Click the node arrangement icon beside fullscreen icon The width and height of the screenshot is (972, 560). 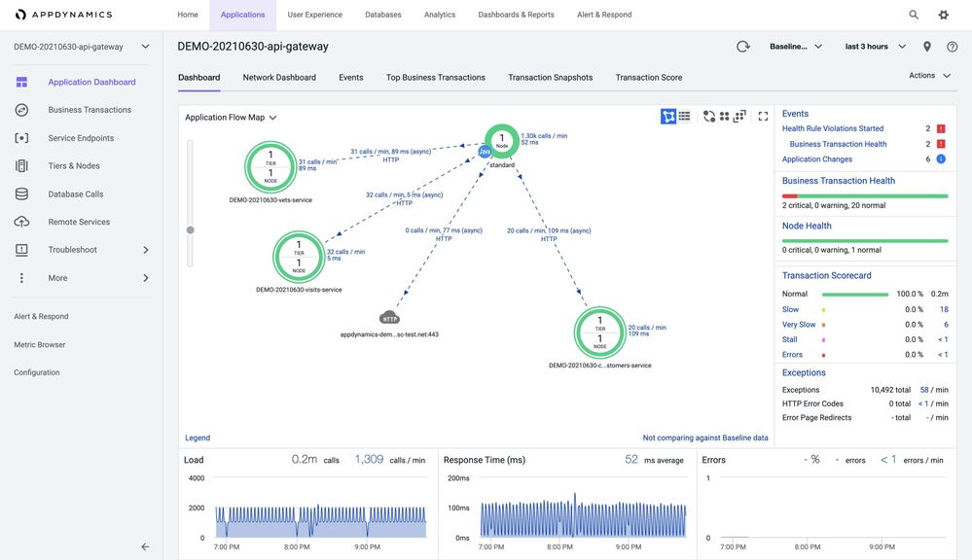coord(739,116)
